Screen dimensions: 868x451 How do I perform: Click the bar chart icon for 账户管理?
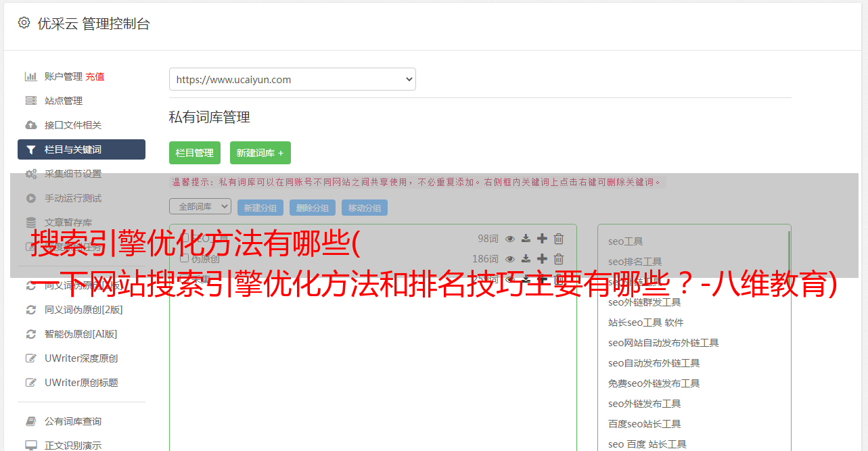(30, 76)
